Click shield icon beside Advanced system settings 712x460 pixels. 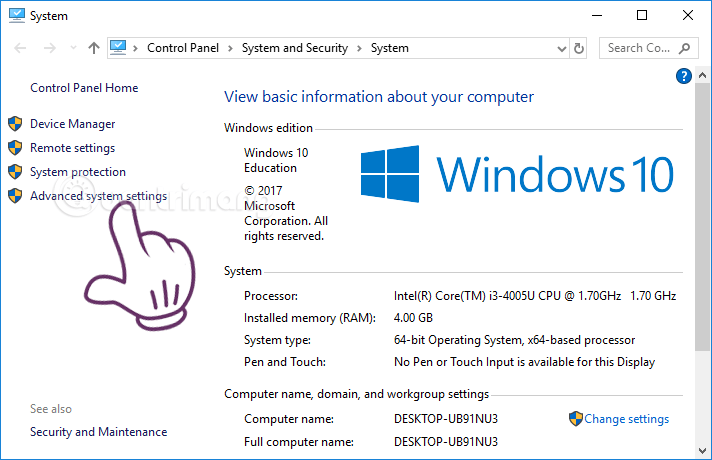click(x=15, y=196)
